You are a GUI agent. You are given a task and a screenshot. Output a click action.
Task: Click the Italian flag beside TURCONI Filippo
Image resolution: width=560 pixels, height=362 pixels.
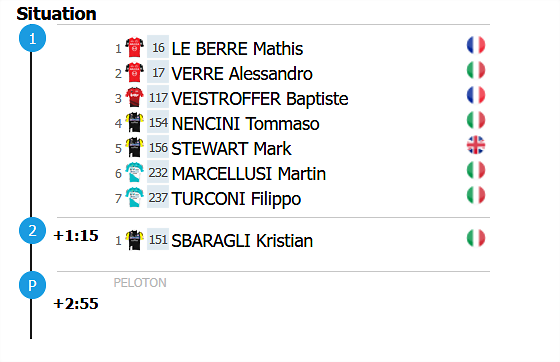click(476, 195)
